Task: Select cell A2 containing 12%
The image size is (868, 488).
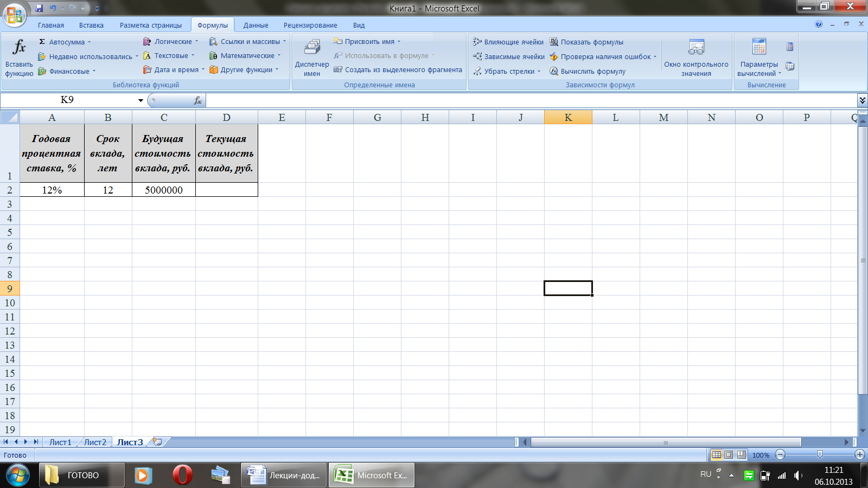Action: (x=52, y=190)
